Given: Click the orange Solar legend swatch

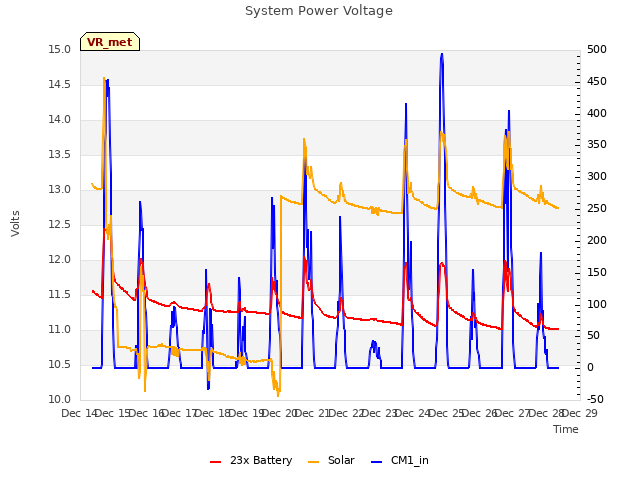Looking at the screenshot, I should (x=313, y=462).
